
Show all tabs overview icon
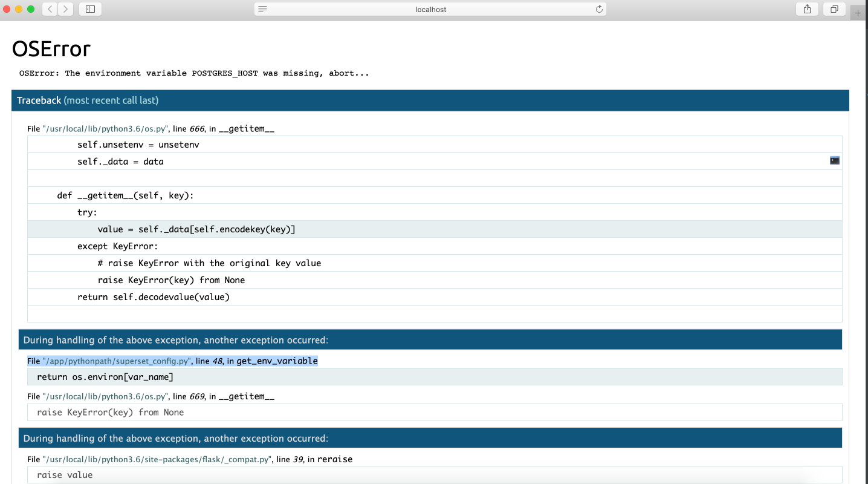pyautogui.click(x=834, y=9)
